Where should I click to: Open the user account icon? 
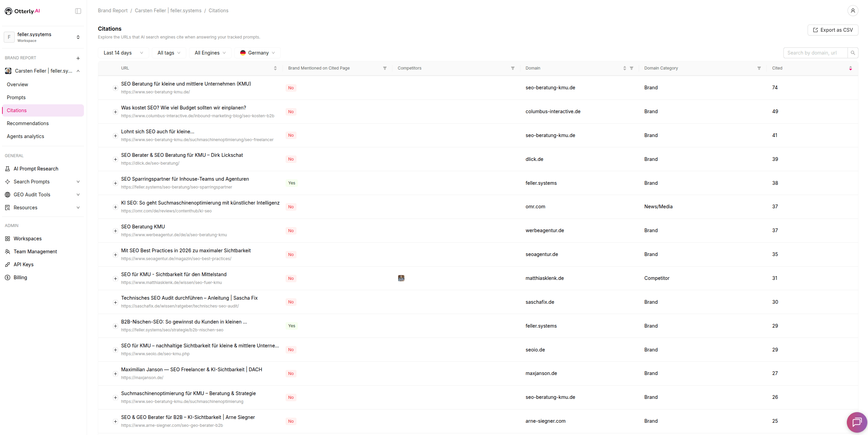[853, 11]
